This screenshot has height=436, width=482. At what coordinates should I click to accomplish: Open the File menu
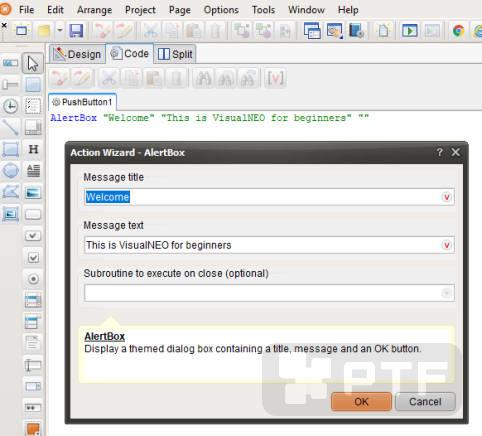pyautogui.click(x=26, y=10)
